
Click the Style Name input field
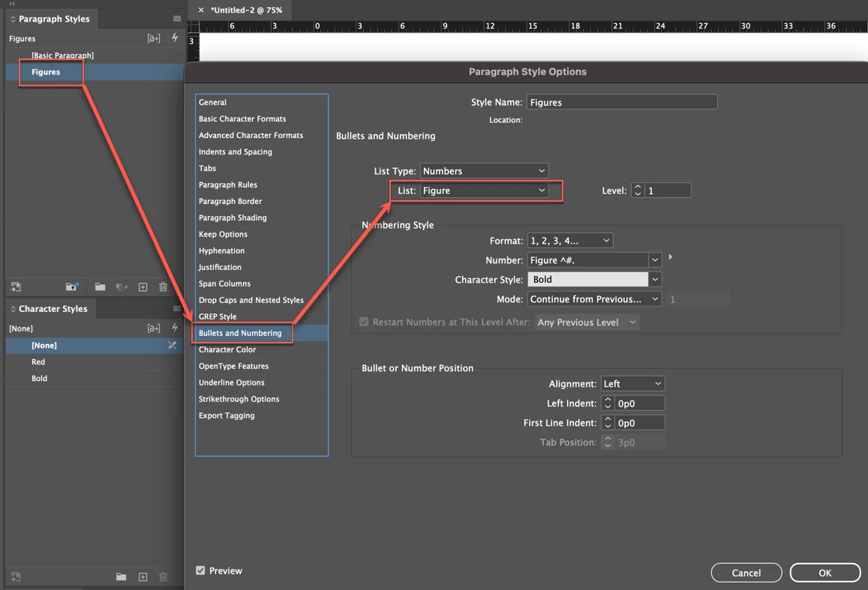[622, 102]
